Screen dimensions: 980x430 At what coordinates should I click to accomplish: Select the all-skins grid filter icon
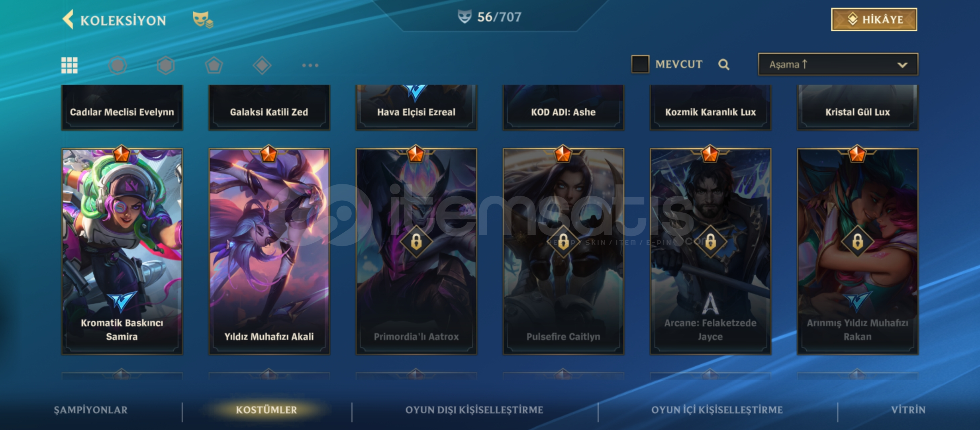pyautogui.click(x=69, y=65)
